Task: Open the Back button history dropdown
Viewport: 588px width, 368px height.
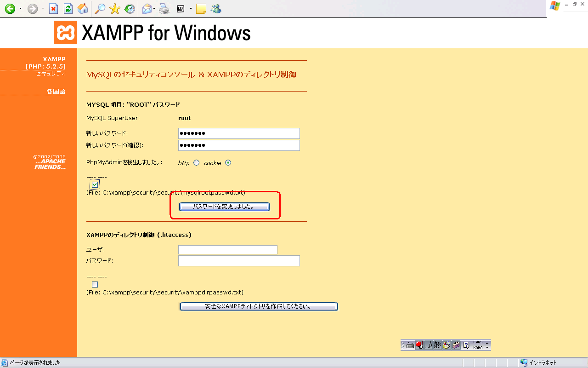Action: 20,9
